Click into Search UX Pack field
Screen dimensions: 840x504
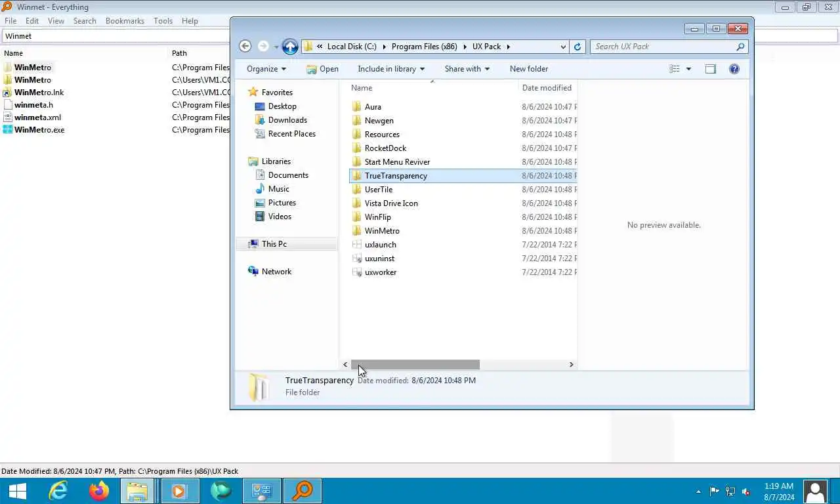point(663,47)
